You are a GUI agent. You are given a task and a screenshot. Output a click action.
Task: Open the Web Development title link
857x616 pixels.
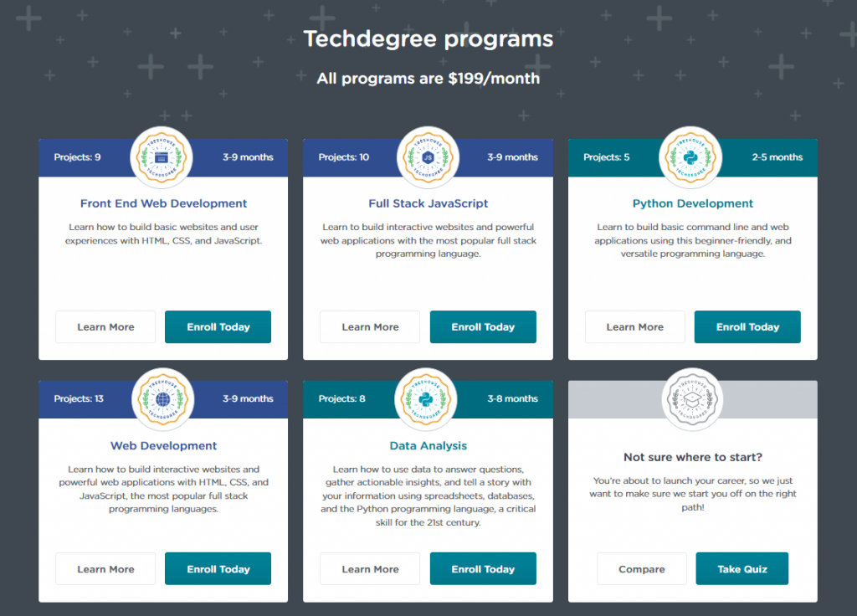[x=163, y=446]
